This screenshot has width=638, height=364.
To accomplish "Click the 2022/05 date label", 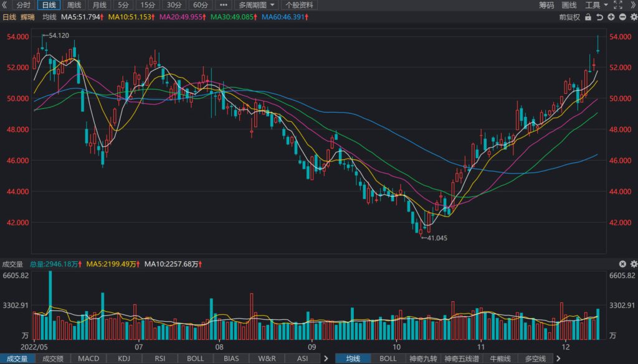I will 34,347.
